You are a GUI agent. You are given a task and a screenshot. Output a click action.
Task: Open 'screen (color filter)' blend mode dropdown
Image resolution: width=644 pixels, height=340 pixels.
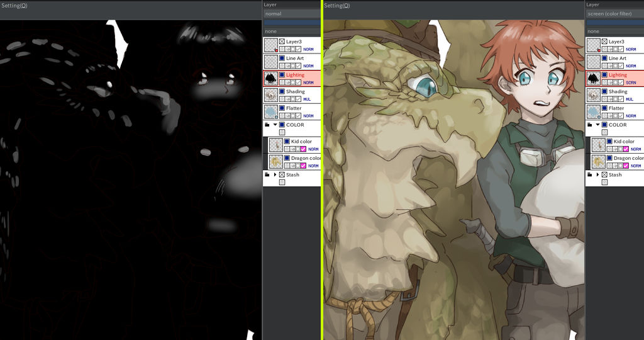click(615, 14)
